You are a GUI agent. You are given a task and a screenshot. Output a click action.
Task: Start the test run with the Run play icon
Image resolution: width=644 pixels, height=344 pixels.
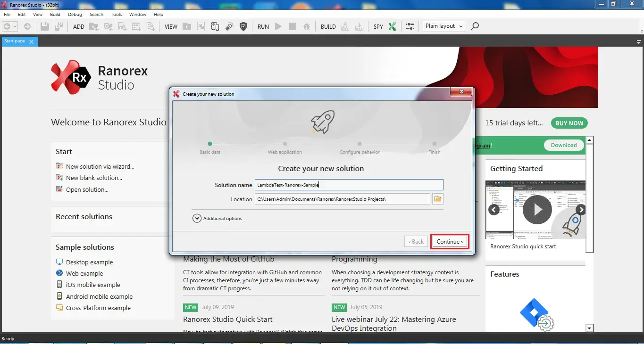pos(278,26)
